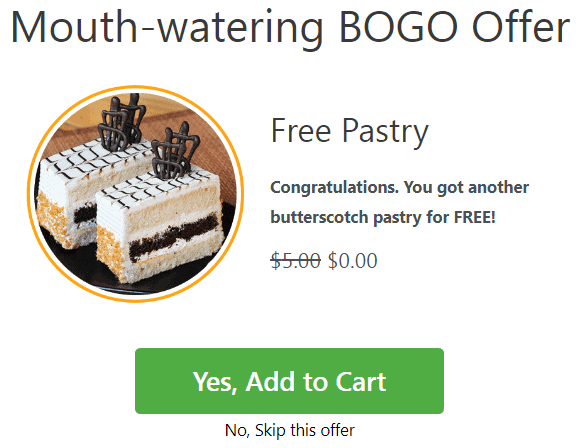Click the front pastry slice's dark chocolate layer
The height and width of the screenshot is (448, 579).
pos(174,236)
